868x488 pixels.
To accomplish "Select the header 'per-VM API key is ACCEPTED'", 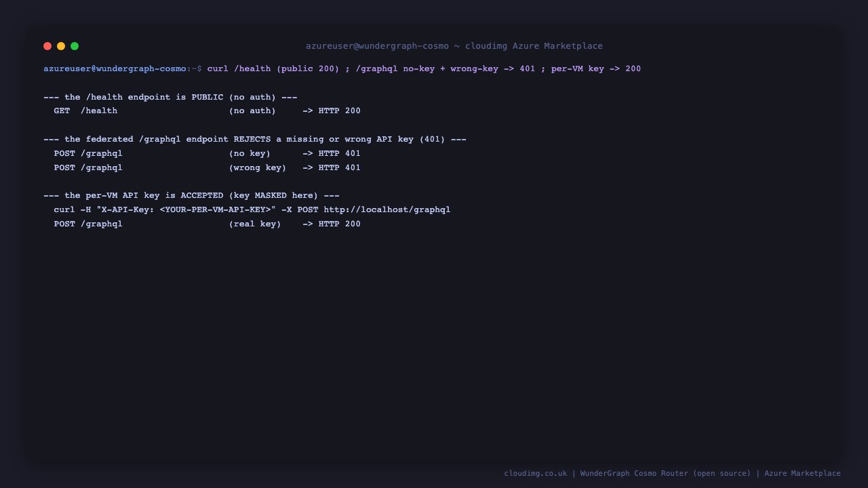I will [x=191, y=195].
